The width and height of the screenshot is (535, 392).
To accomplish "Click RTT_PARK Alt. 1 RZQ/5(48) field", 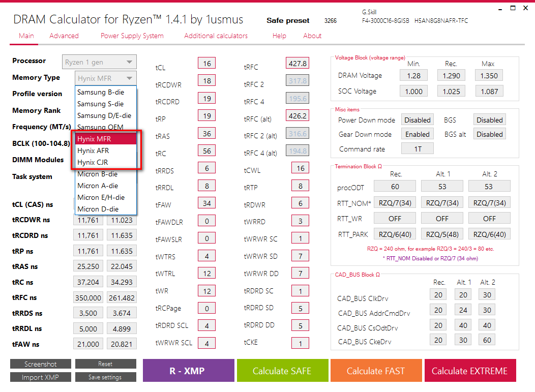I will click(x=442, y=234).
